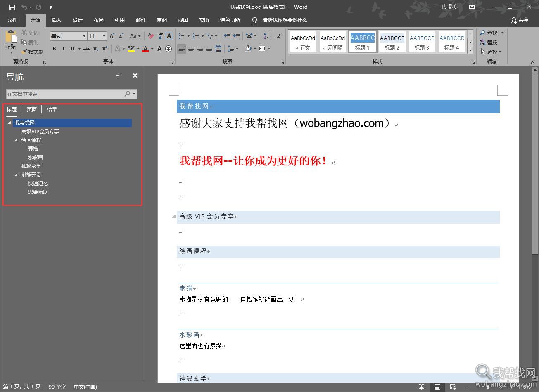Center the paragraph text
This screenshot has height=392, width=539.
pos(191,49)
